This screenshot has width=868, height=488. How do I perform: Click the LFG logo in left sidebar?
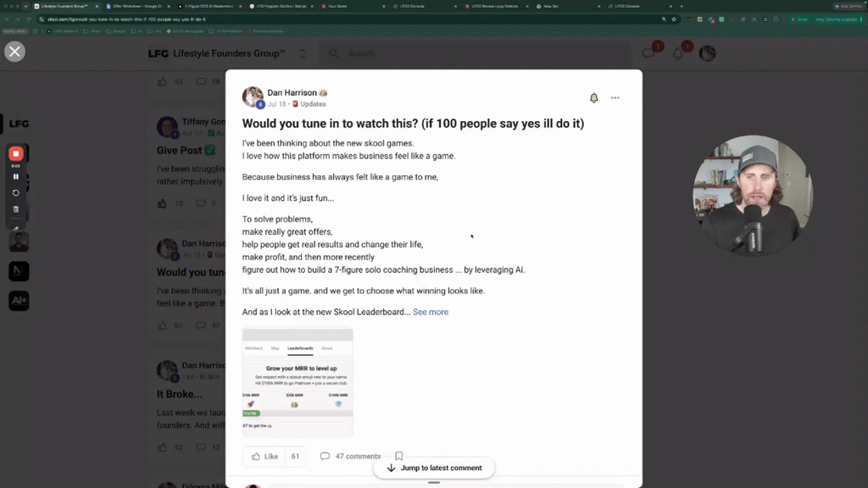tap(19, 124)
